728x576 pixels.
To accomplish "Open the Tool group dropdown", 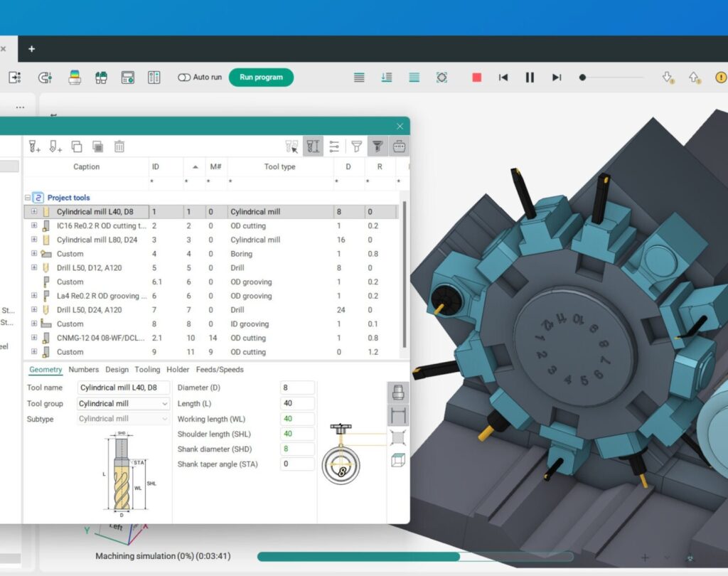I will (123, 404).
